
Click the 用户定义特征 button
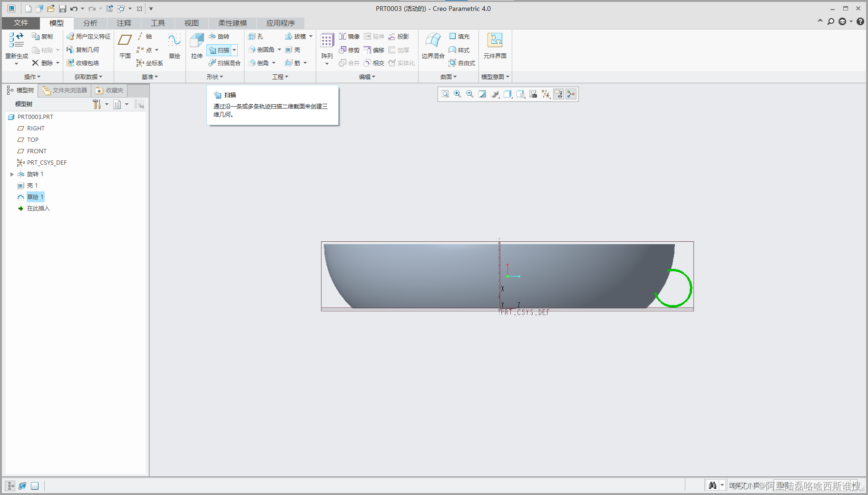(88, 36)
